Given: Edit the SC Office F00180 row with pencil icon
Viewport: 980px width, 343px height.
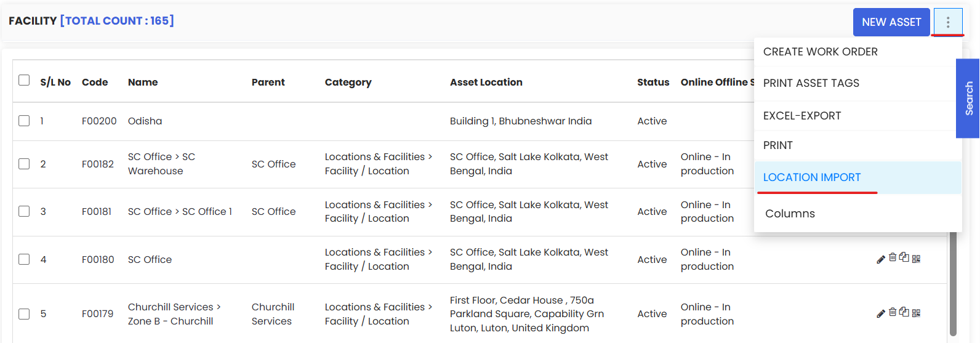Looking at the screenshot, I should coord(881,259).
